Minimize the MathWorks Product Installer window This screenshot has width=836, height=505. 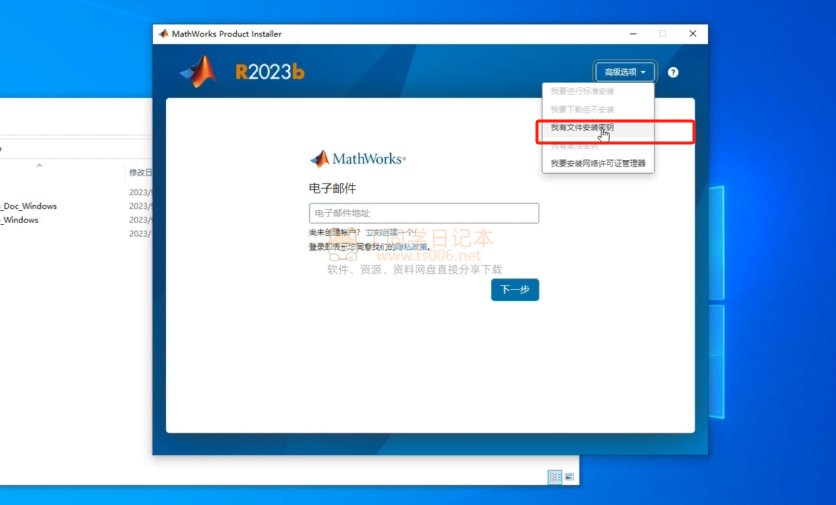coord(633,34)
